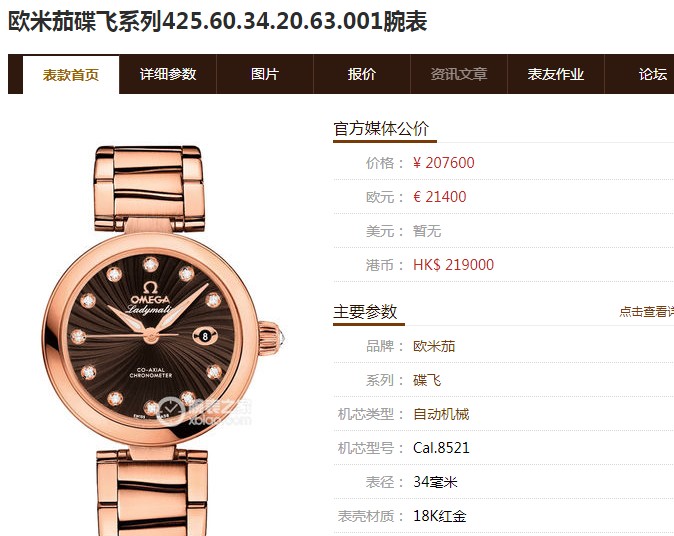The height and width of the screenshot is (536, 674).
Task: Click the 主要参数 section heading
Action: (365, 312)
